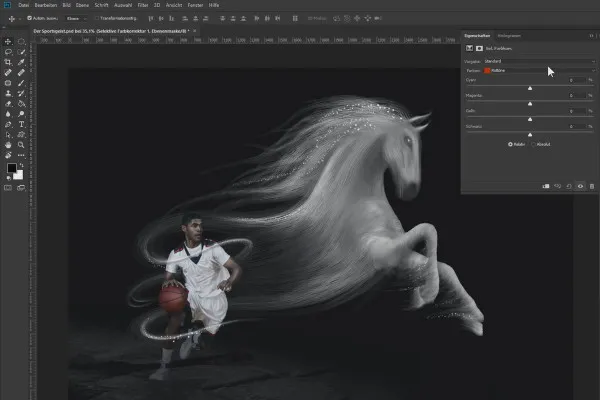
Task: Click the foreground color swatch
Action: (x=11, y=168)
